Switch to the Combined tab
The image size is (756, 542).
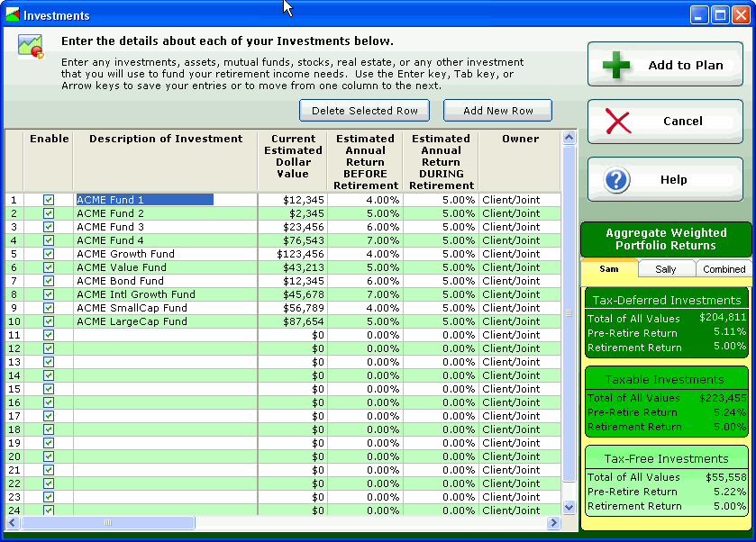click(724, 269)
